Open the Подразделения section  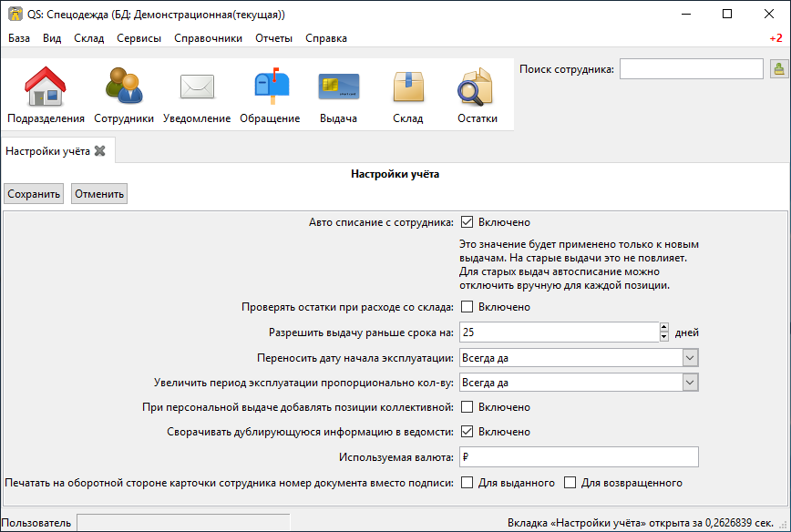46,95
